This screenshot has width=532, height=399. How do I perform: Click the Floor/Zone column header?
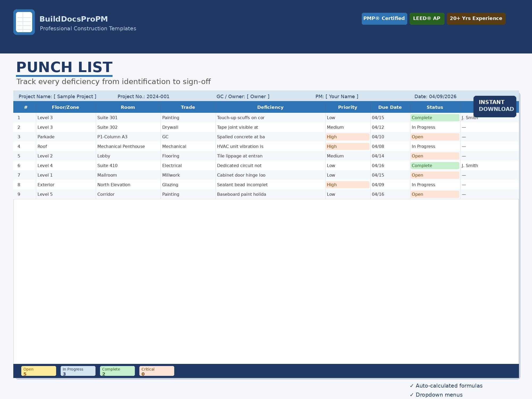[66, 107]
